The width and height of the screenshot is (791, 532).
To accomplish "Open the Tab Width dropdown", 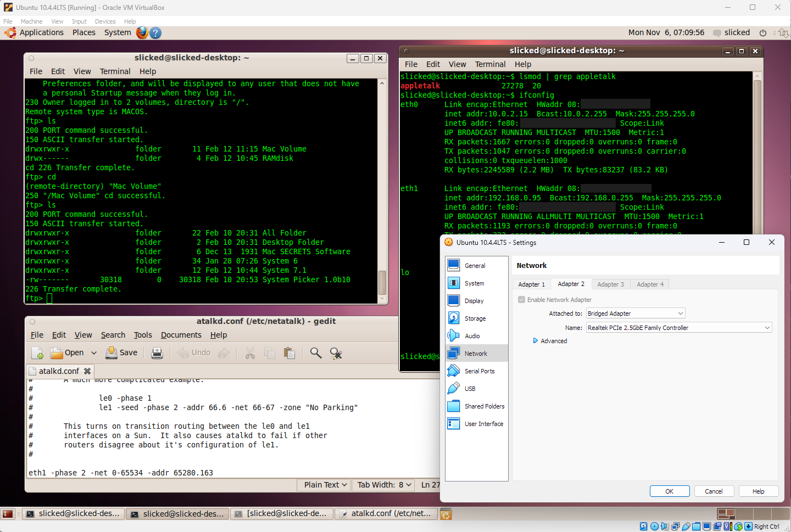I will (x=385, y=485).
